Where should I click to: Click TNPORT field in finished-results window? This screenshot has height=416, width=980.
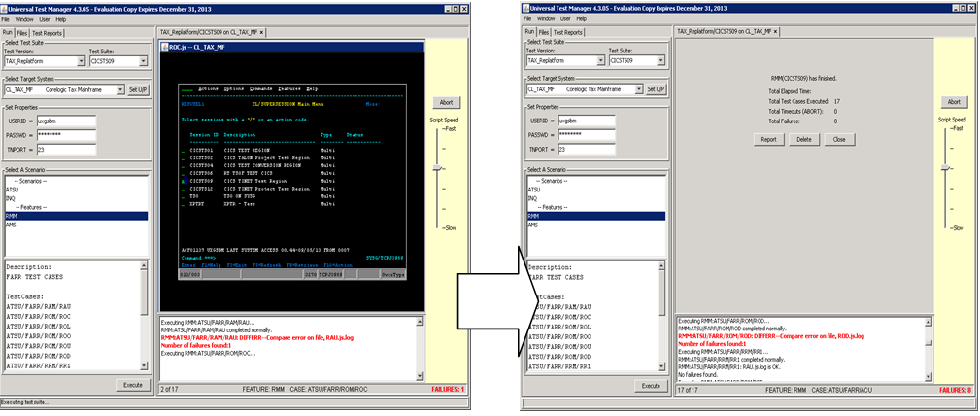pos(588,149)
